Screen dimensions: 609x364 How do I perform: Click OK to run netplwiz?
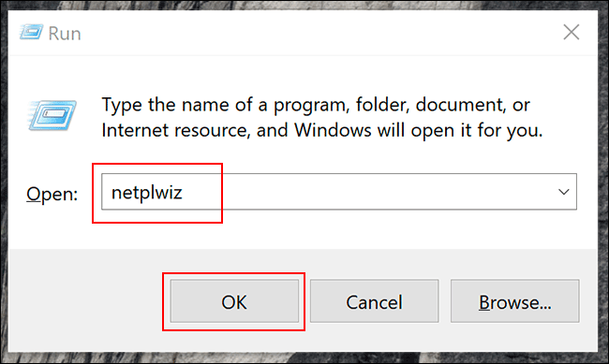pyautogui.click(x=234, y=301)
